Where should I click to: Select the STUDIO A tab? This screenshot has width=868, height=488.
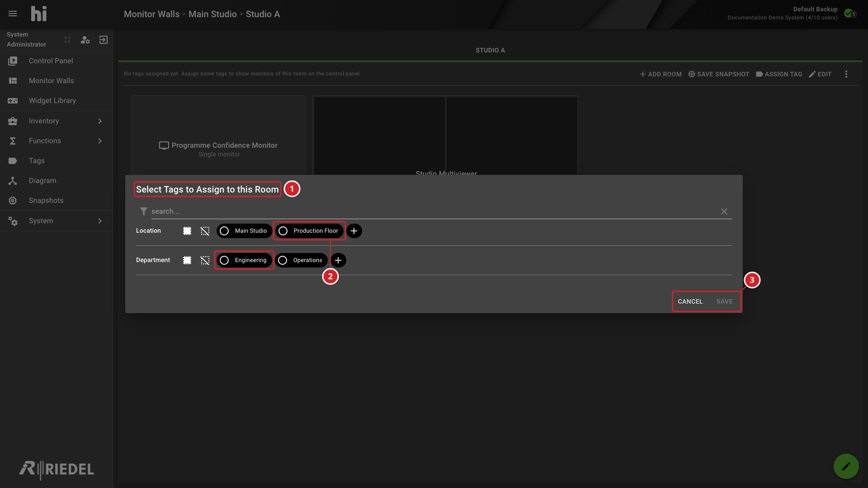(x=490, y=50)
